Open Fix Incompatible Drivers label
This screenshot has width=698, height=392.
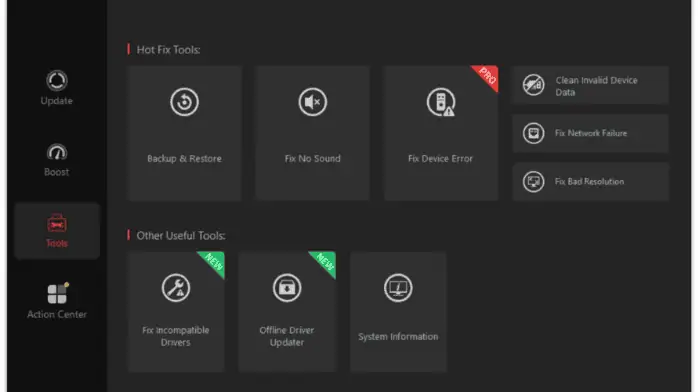(x=176, y=336)
